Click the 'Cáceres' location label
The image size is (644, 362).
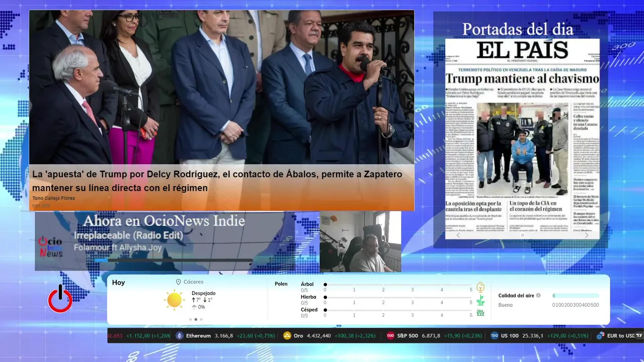tap(194, 282)
